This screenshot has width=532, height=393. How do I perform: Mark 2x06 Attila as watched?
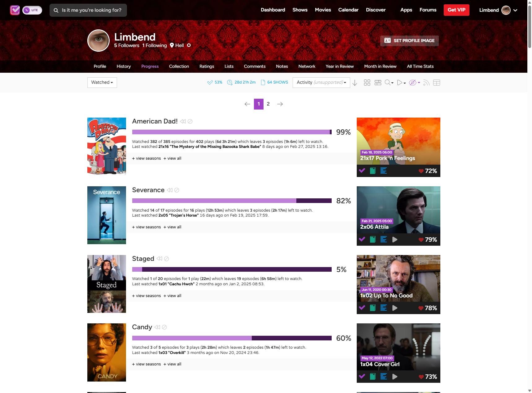tap(362, 240)
